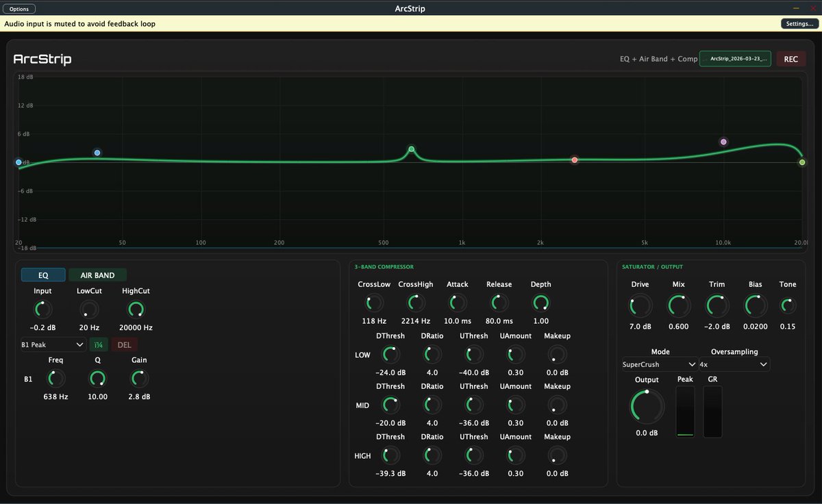Click the B1 Gain knob

click(139, 378)
